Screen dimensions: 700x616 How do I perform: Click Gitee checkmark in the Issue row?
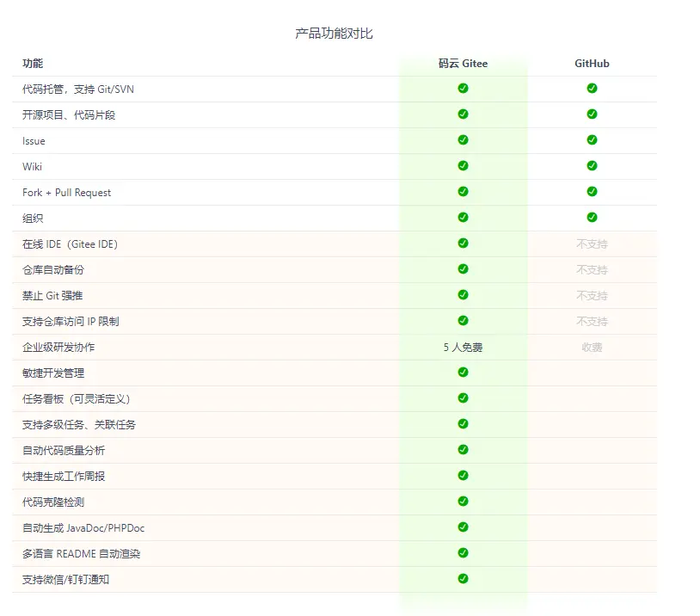pos(463,140)
